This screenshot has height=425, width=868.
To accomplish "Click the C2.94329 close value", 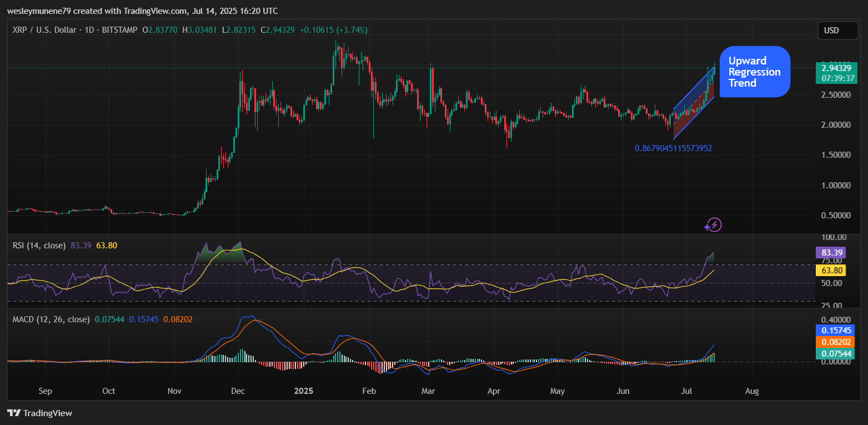I will (278, 30).
